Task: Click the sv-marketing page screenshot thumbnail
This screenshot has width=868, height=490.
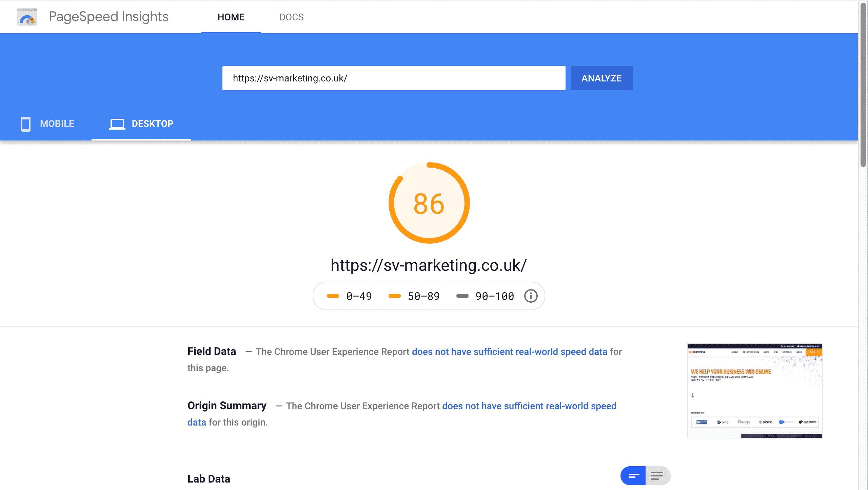Action: click(x=754, y=391)
